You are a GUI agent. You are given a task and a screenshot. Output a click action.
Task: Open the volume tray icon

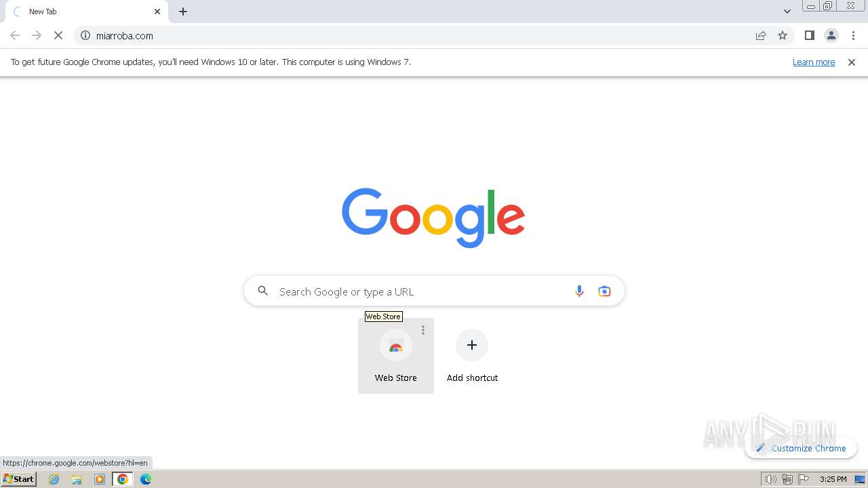[x=771, y=479]
